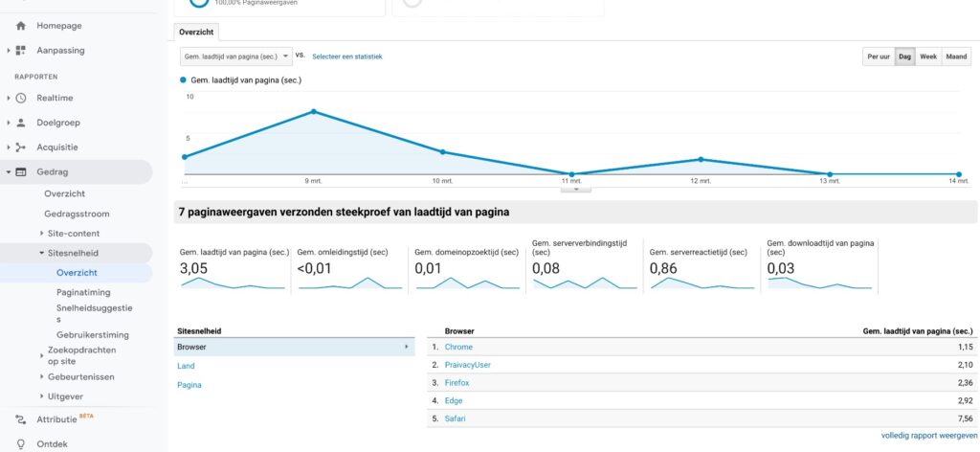Select Land dimension in Sitesnelheid list
This screenshot has height=452, width=980.
coord(186,366)
